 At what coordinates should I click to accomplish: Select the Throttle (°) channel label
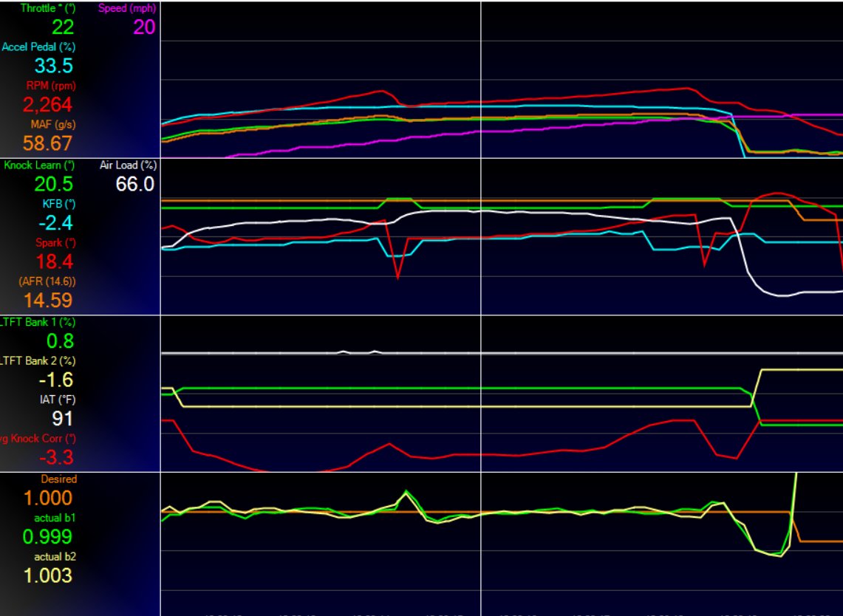48,9
